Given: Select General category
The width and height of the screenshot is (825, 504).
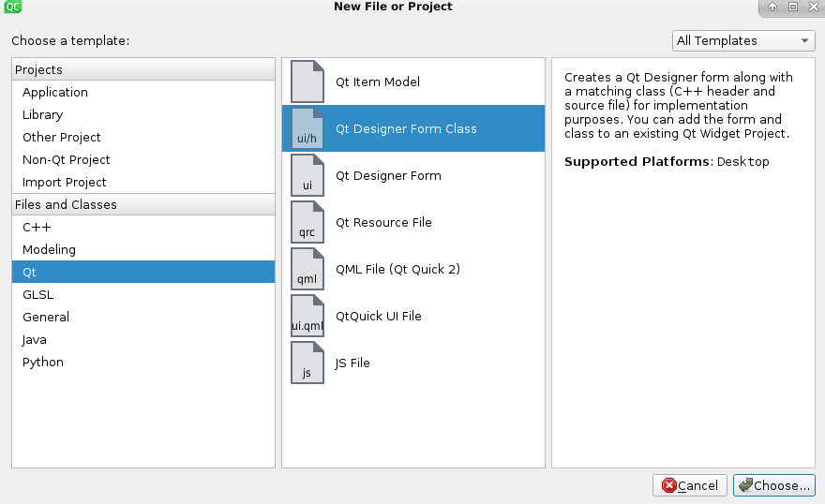Looking at the screenshot, I should 143,317.
